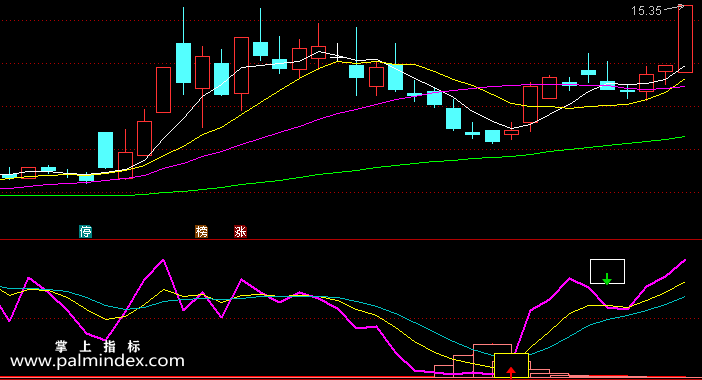Image resolution: width=702 pixels, height=380 pixels.
Task: Click the orange 榜 marker icon
Action: [201, 231]
